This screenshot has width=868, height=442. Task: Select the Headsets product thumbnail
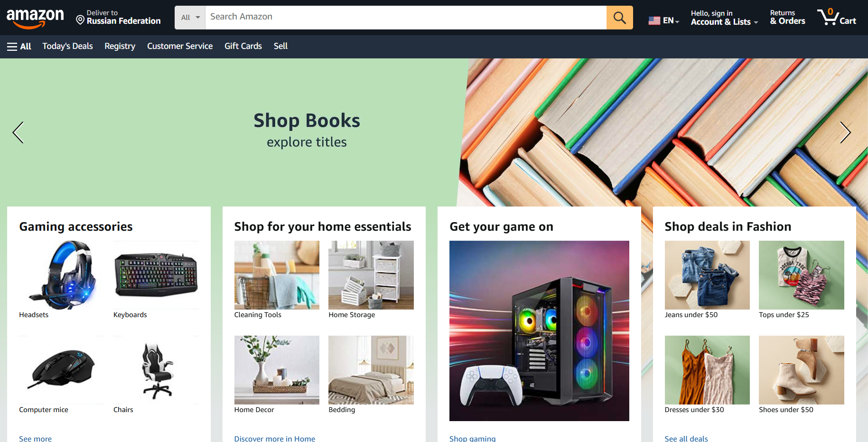(x=62, y=275)
